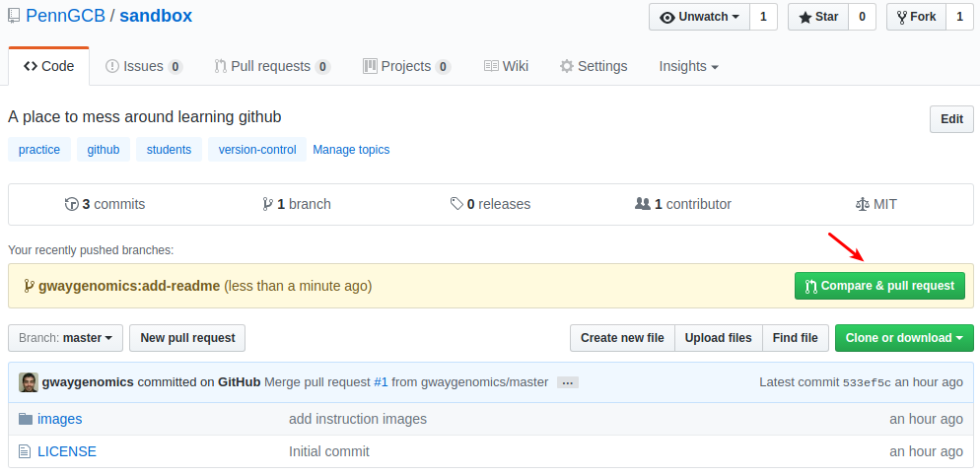View the 0 releases link
Image resolution: width=980 pixels, height=475 pixels.
point(491,204)
